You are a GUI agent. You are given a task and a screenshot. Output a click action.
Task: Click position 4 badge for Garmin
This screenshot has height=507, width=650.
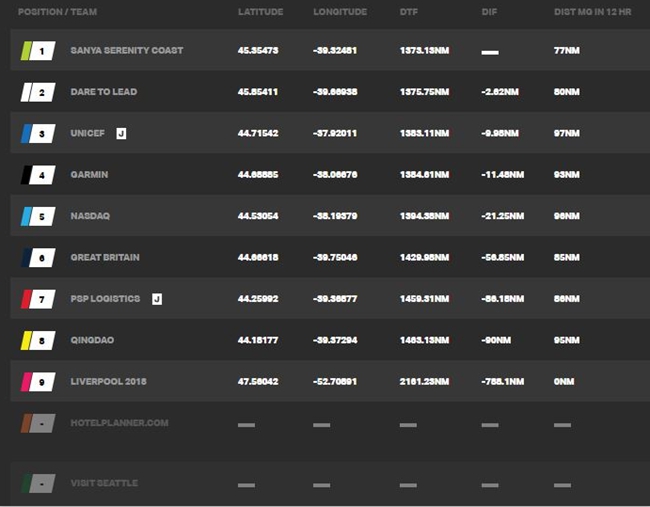tap(38, 175)
